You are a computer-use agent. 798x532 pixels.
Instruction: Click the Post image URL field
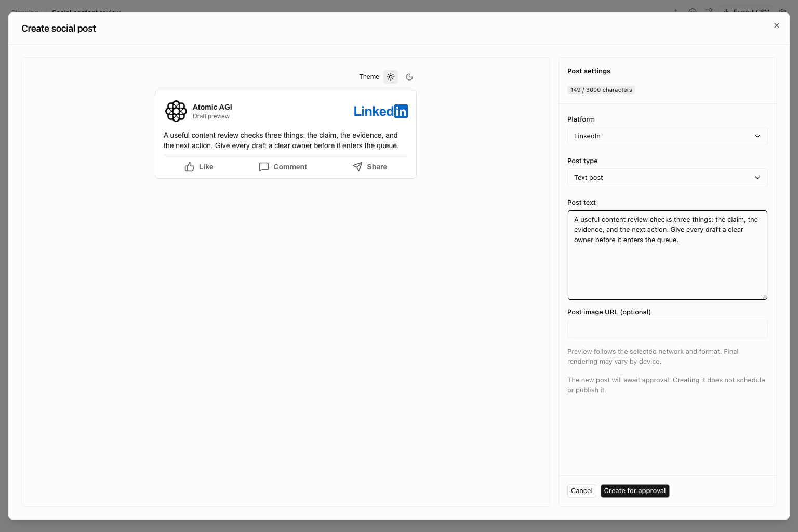[x=668, y=329]
